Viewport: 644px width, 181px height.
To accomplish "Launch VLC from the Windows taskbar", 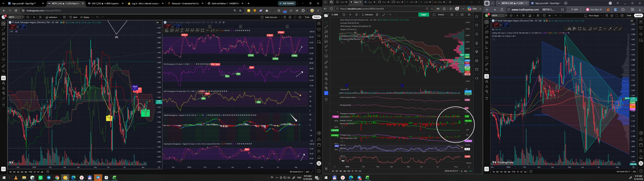I will (x=16, y=178).
